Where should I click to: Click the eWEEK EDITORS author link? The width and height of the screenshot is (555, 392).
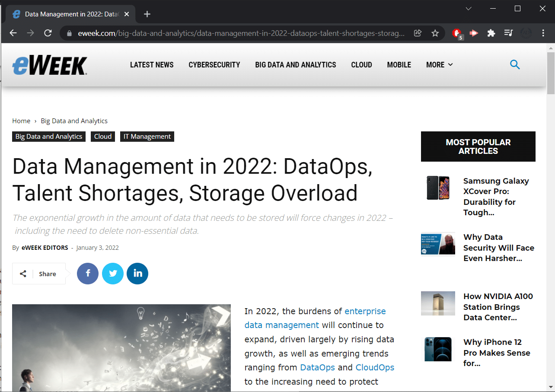click(45, 248)
